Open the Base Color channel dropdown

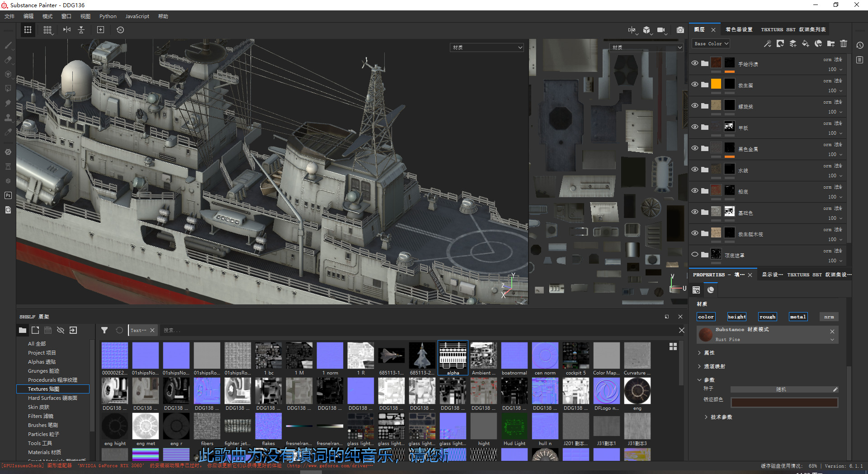click(711, 44)
